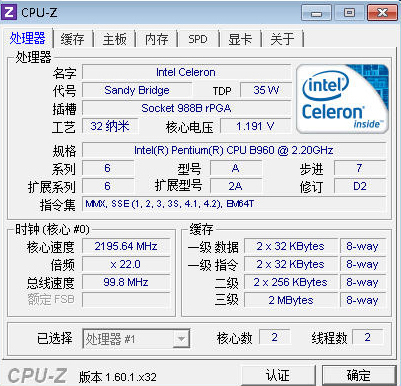Viewport: 401px width, 386px height.
Task: Click the 核心速度 value 2195.64 MHz
Action: pos(126,246)
